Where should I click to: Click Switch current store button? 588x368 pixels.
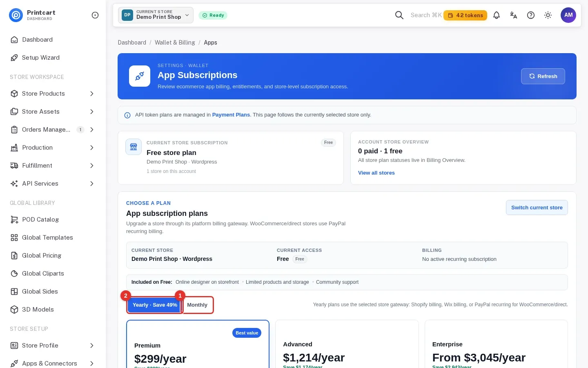click(537, 208)
